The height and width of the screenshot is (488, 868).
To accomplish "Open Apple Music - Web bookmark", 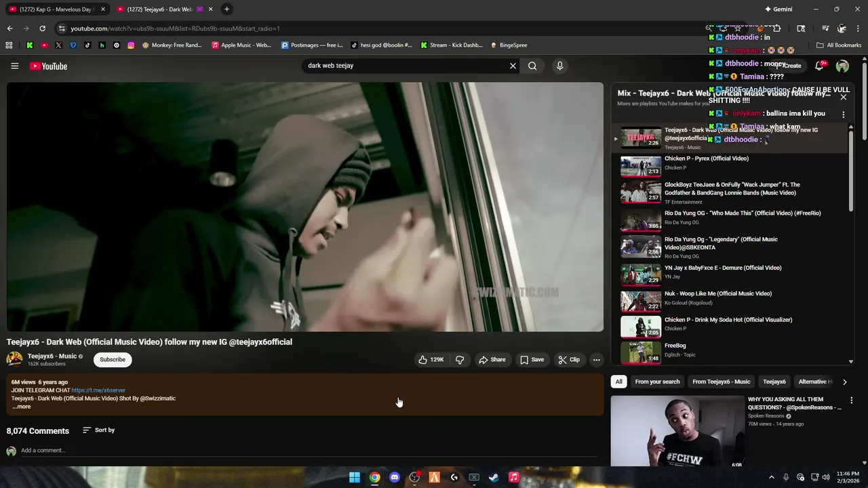I will coord(241,45).
